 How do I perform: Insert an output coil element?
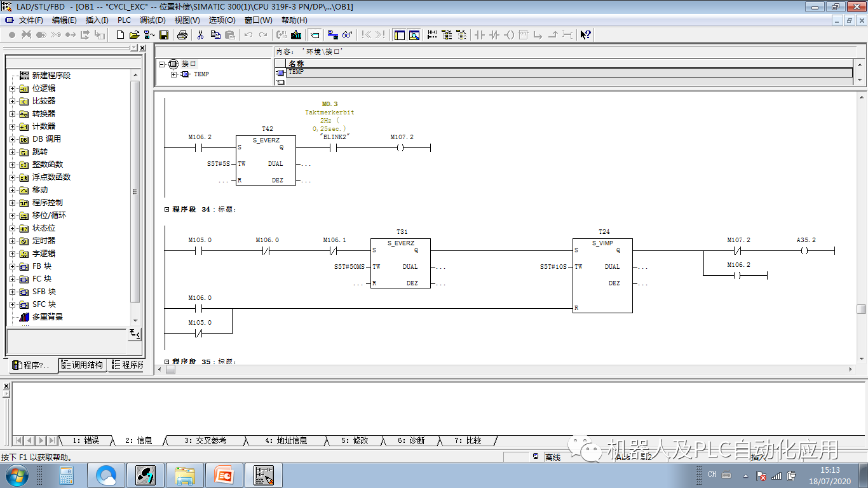(508, 35)
